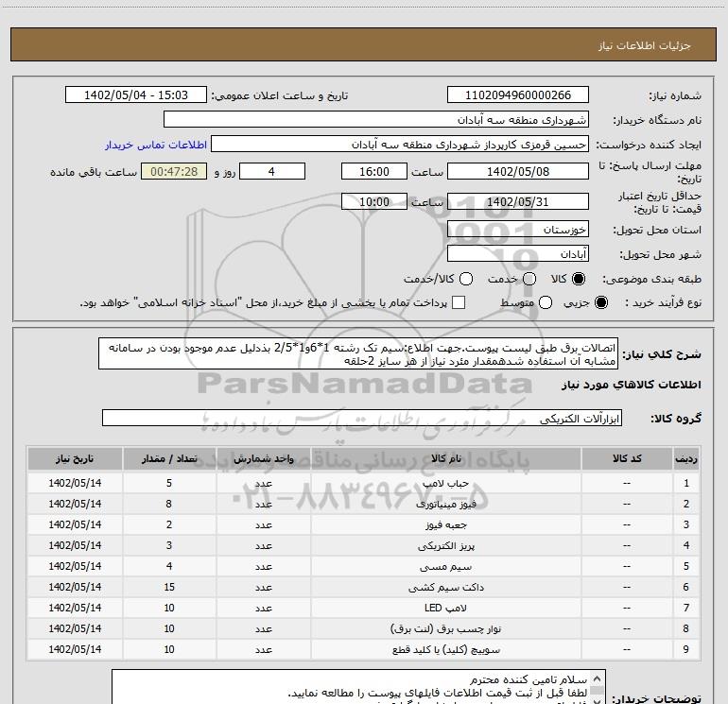Select the کالا/خدمت radio button

pos(466,279)
